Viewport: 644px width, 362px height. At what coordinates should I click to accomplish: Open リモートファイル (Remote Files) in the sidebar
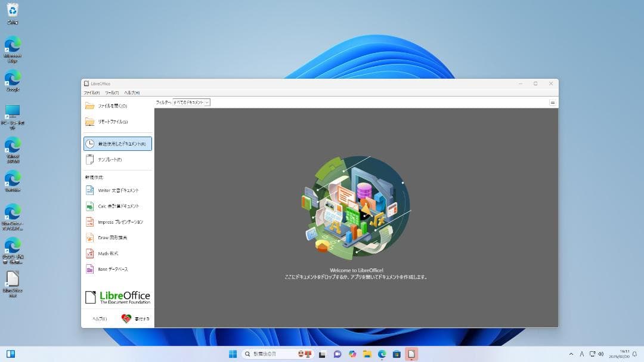[x=117, y=122]
